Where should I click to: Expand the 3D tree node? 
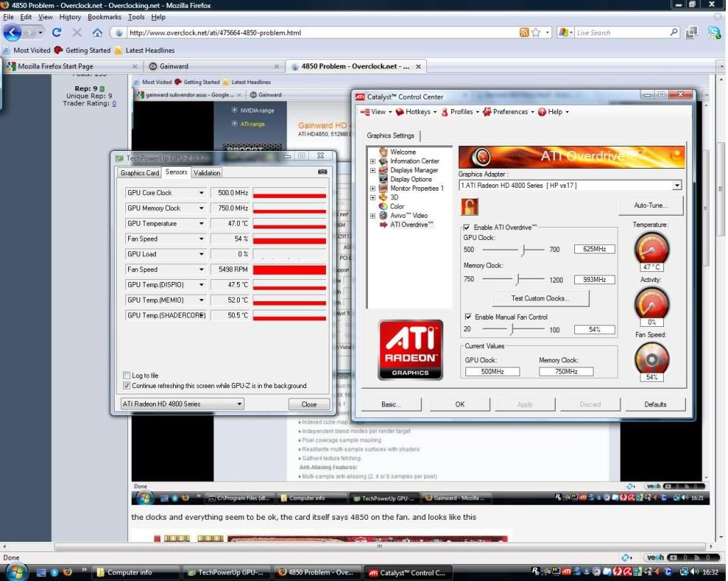pyautogui.click(x=372, y=197)
